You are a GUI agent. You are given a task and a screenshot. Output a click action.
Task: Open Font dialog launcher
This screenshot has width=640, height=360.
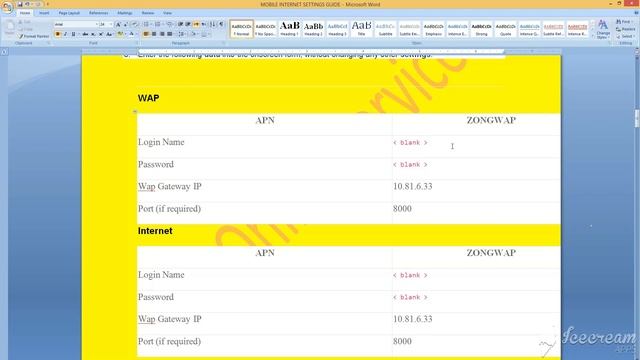coord(138,43)
